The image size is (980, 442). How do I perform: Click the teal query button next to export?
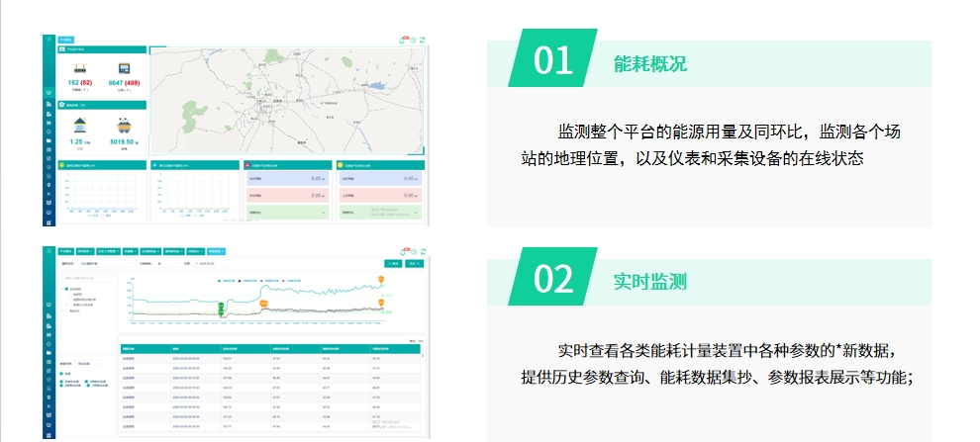pos(392,264)
